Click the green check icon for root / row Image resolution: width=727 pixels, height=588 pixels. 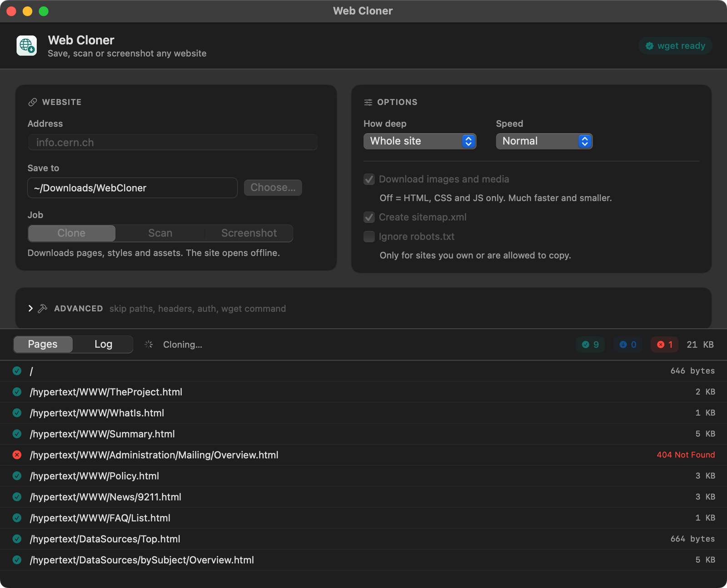click(17, 371)
